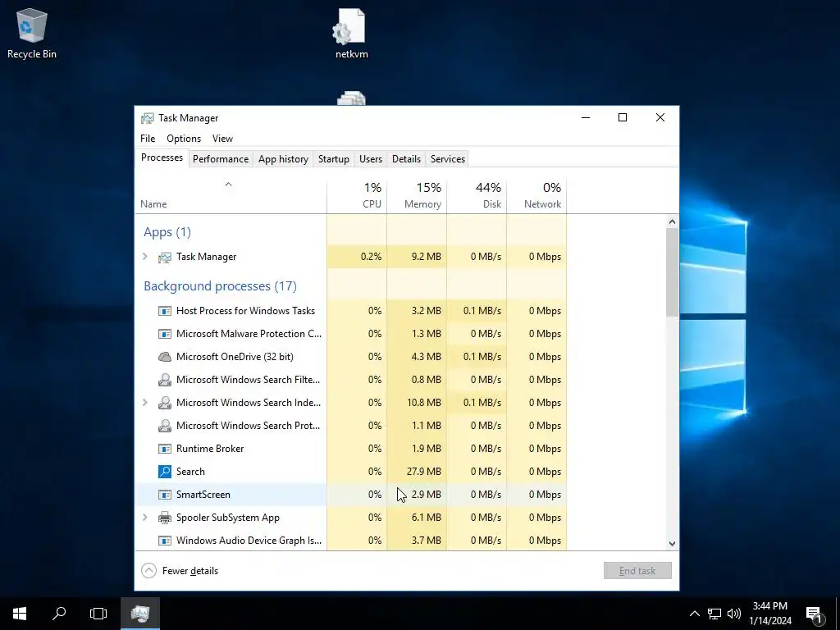Expand Spooler SubSystem App row
Viewport: 840px width, 630px height.
point(144,518)
